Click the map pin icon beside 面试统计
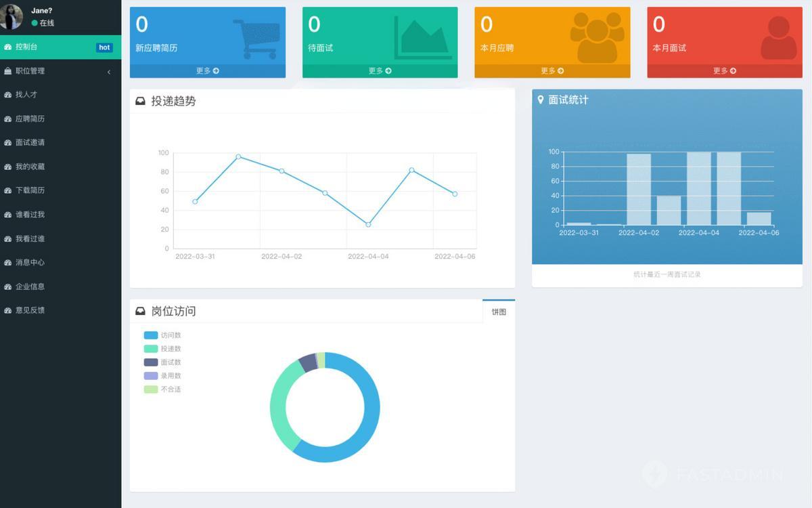The image size is (812, 508). pos(541,100)
